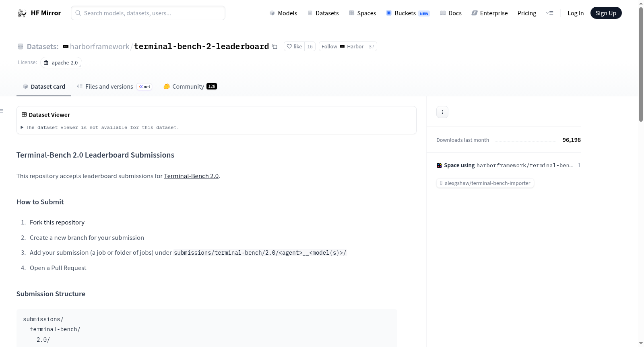This screenshot has width=644, height=347.
Task: Click the Spaces icon in the navbar
Action: pos(352,13)
